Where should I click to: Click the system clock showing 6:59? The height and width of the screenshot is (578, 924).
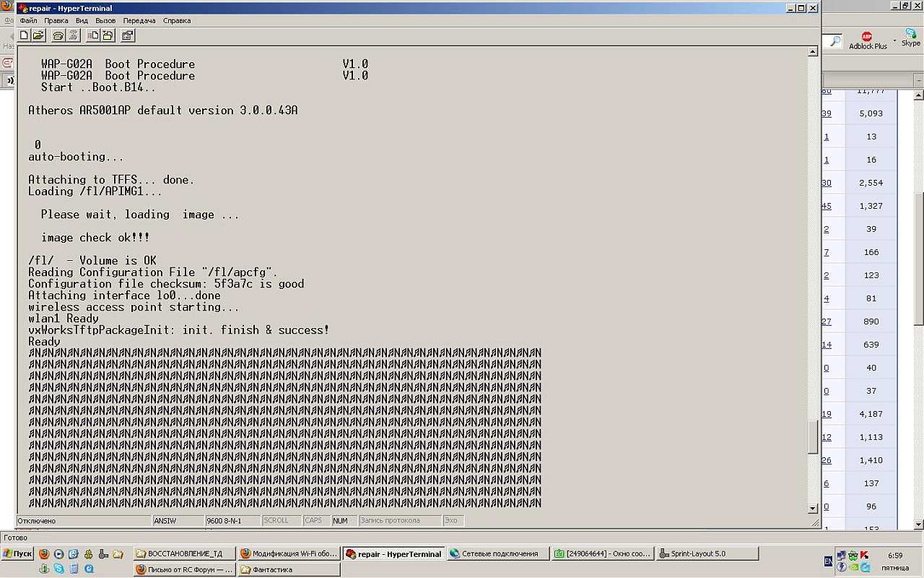click(895, 556)
